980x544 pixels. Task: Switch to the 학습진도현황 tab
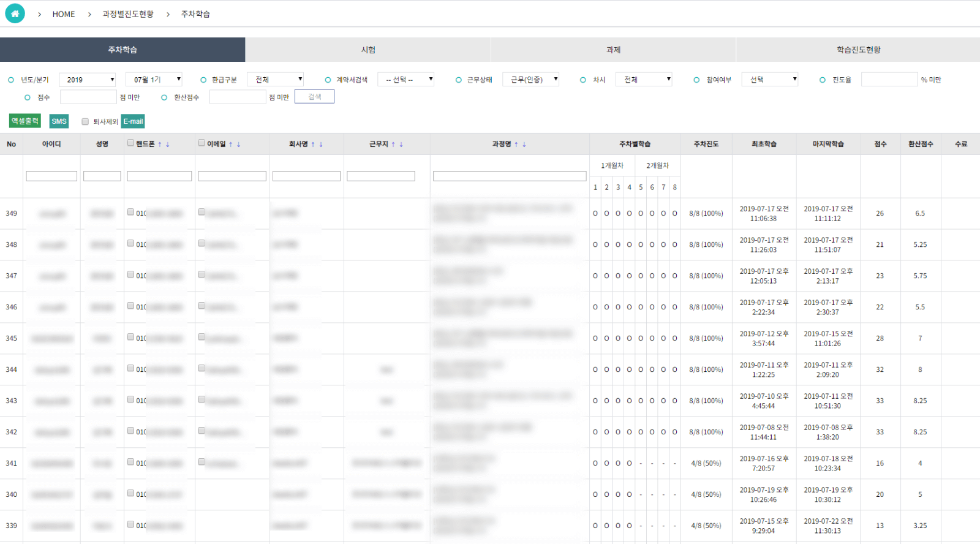858,50
